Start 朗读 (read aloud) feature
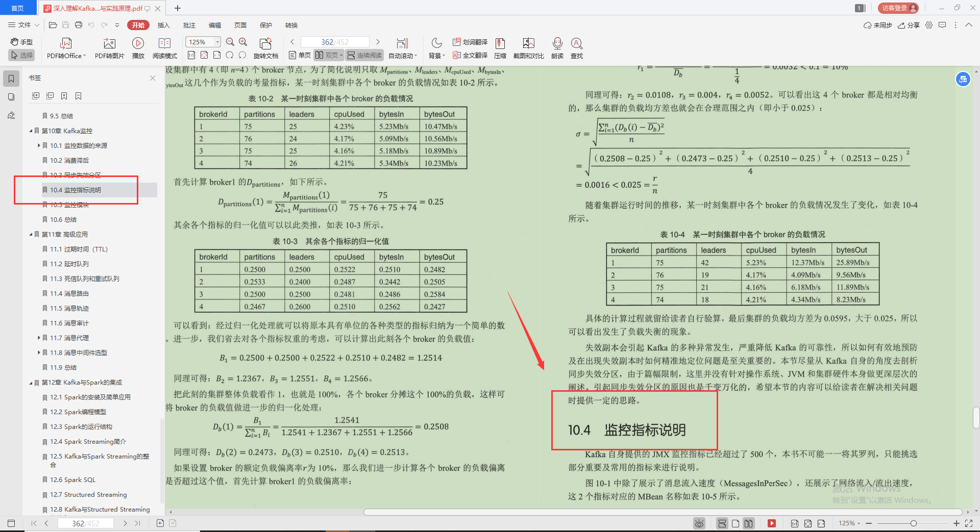 point(557,47)
